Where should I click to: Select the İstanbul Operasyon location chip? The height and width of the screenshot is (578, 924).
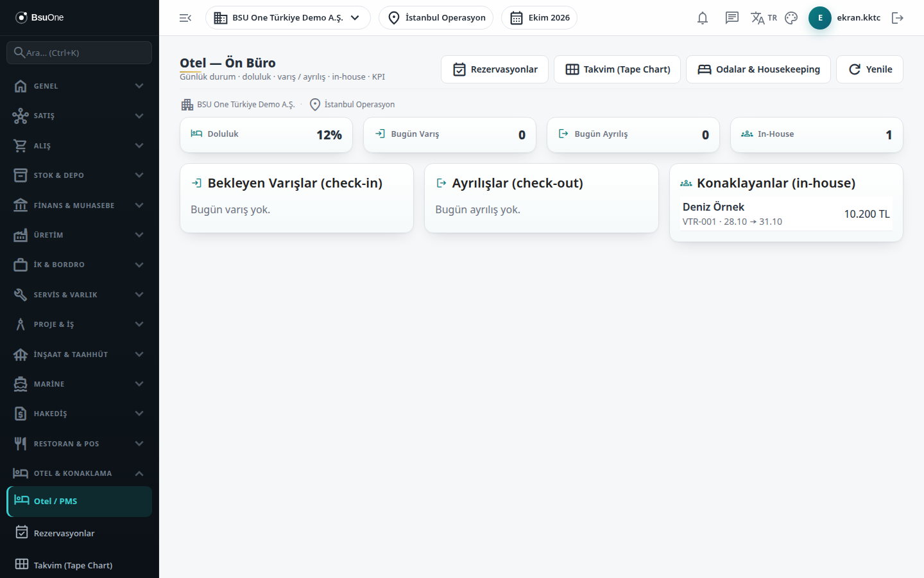(436, 18)
